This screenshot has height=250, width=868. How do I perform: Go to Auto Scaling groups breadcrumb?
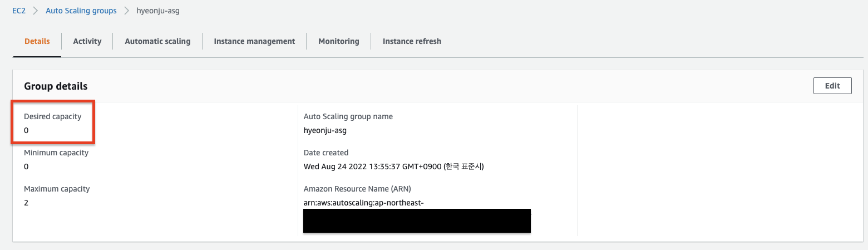81,11
